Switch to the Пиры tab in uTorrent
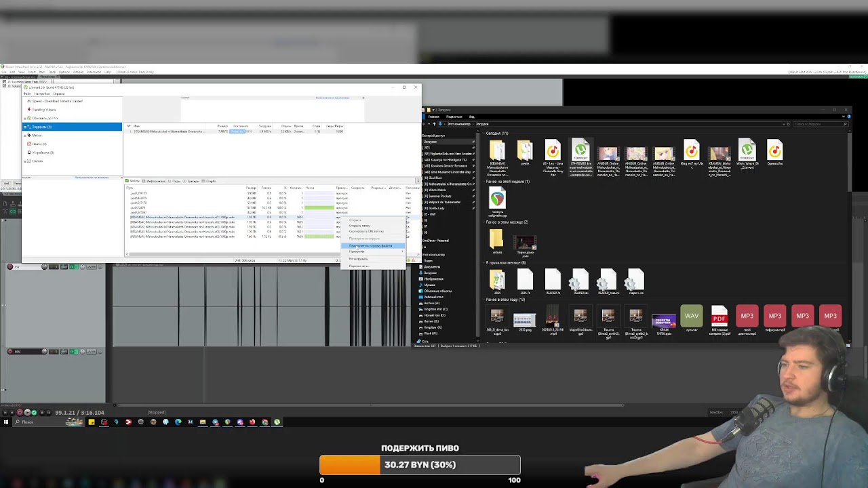Viewport: 868px width, 488px height. [174, 181]
